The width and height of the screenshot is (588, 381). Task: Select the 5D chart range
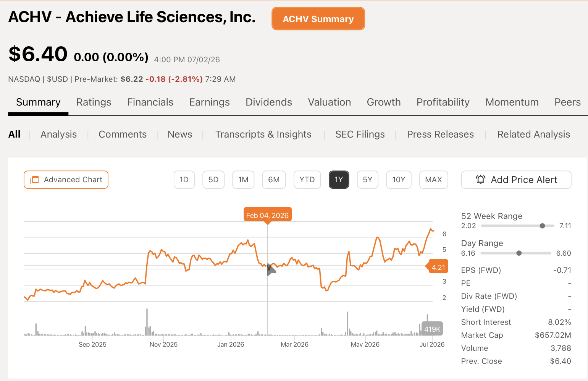click(213, 180)
